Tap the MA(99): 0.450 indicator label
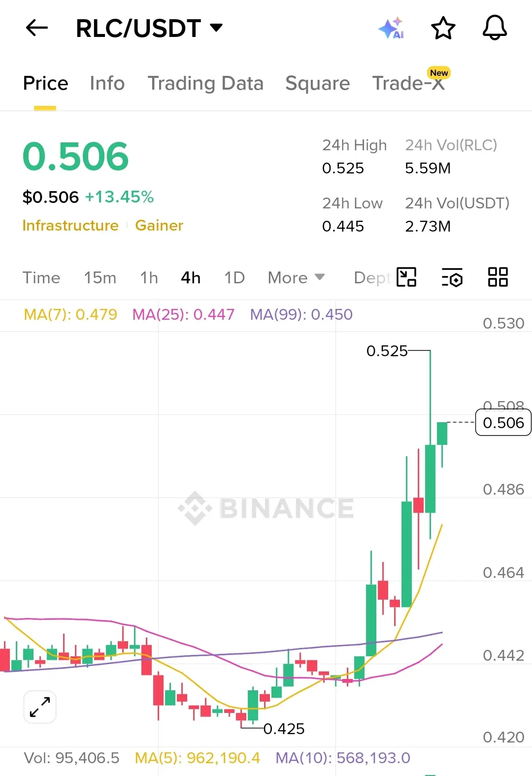532x776 pixels. coord(301,314)
